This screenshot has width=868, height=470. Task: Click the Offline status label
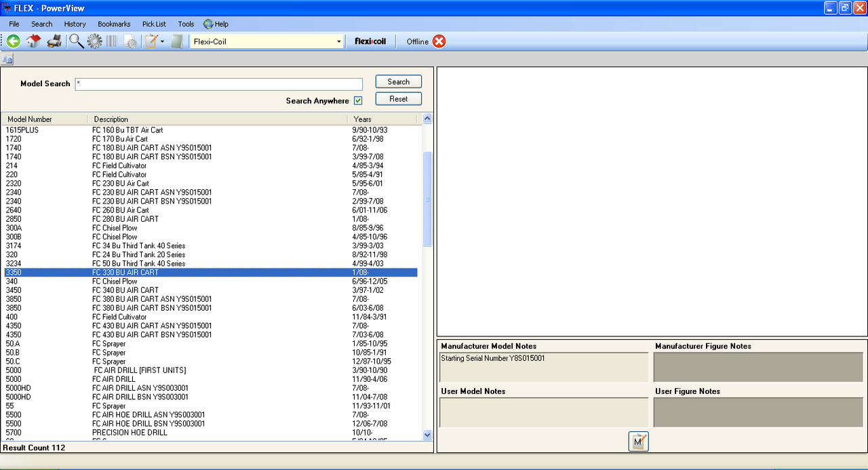(x=418, y=42)
